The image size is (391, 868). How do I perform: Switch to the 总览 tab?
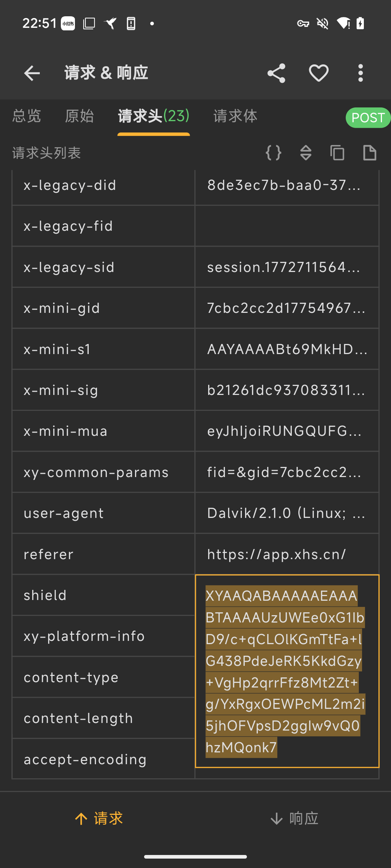pos(27,116)
